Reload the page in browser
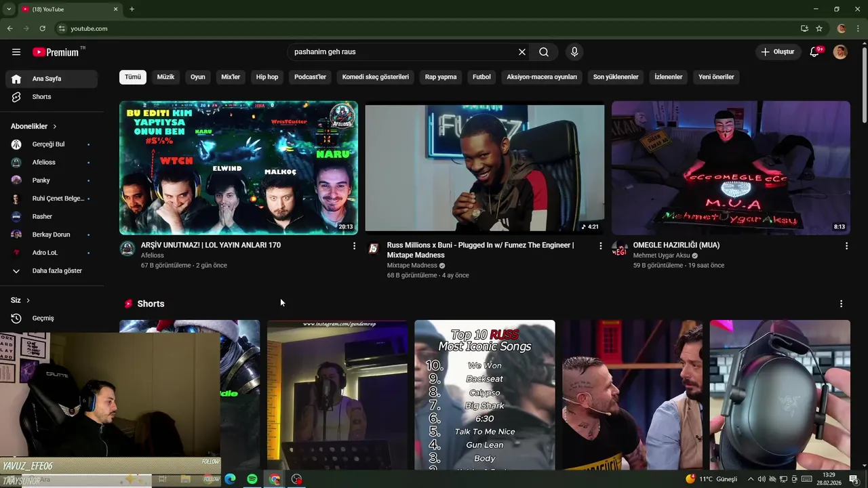Viewport: 868px width, 488px height. [x=42, y=28]
